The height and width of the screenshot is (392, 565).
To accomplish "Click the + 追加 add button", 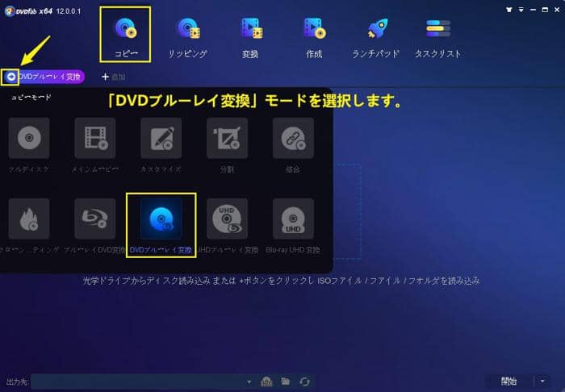I will click(114, 77).
